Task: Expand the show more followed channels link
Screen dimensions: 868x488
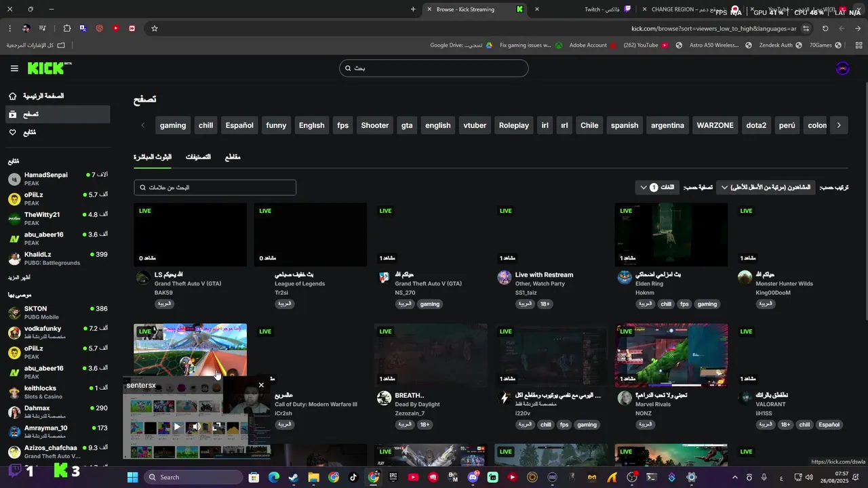Action: tap(19, 278)
